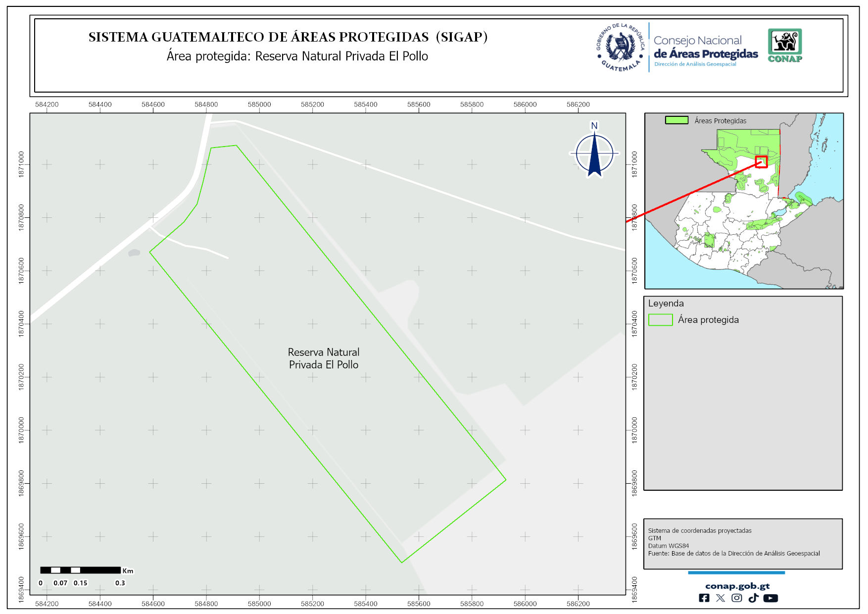Click the Reserva Natural Privada El Pollo map label
Image resolution: width=868 pixels, height=614 pixels.
[324, 358]
